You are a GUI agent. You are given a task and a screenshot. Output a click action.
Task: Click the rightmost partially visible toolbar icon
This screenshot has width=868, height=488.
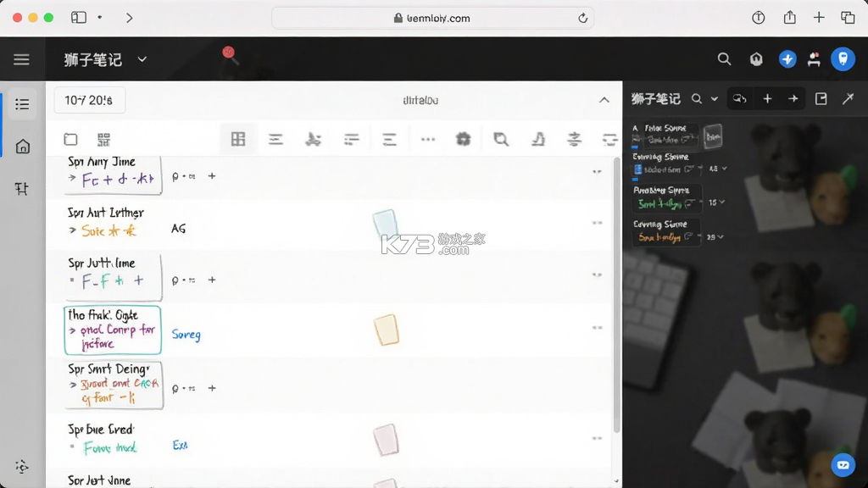click(x=610, y=140)
